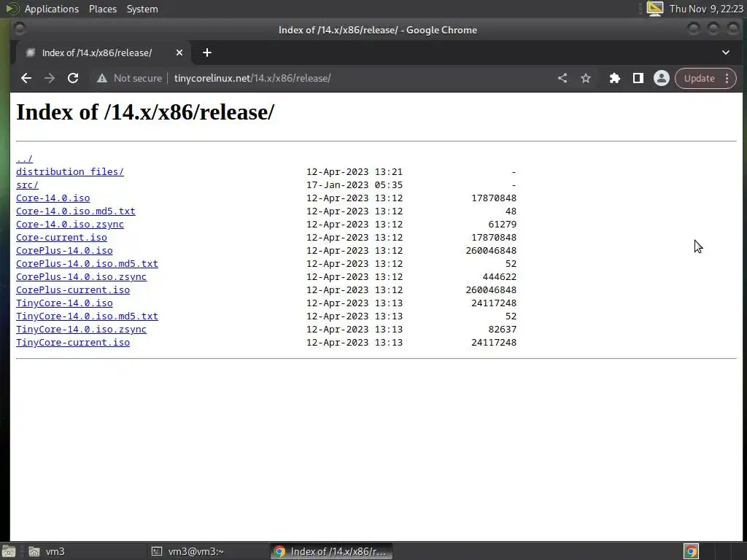Open the Extensions puzzle icon
The width and height of the screenshot is (747, 560).
(615, 78)
